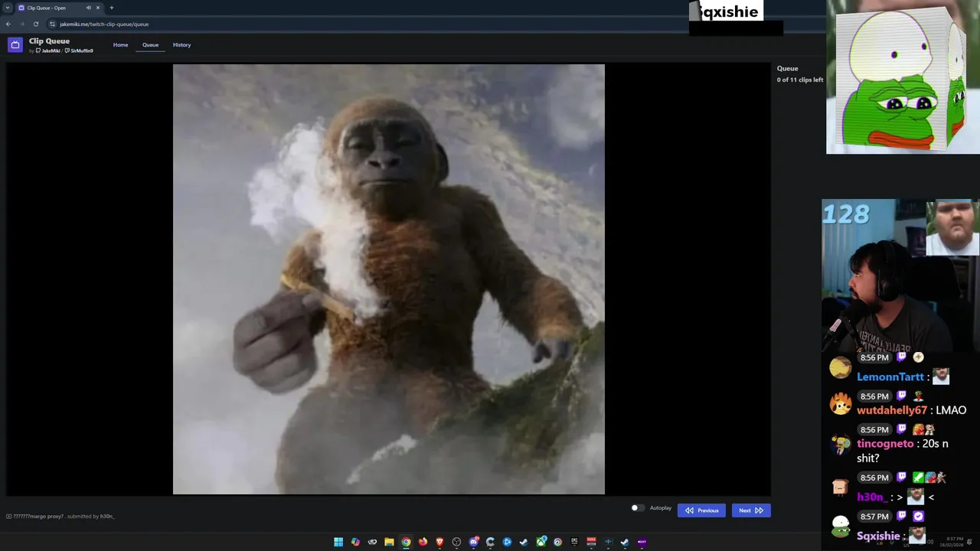Click the streamer webcam feed
980x551 pixels.
[x=900, y=275]
